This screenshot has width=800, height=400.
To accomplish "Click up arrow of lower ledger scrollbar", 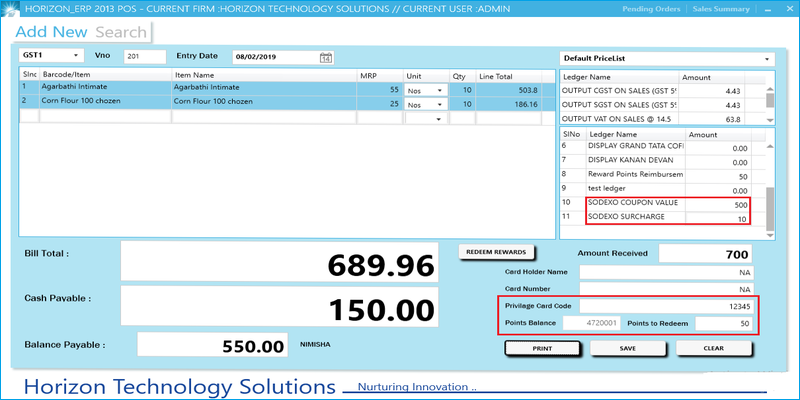I will click(x=770, y=146).
